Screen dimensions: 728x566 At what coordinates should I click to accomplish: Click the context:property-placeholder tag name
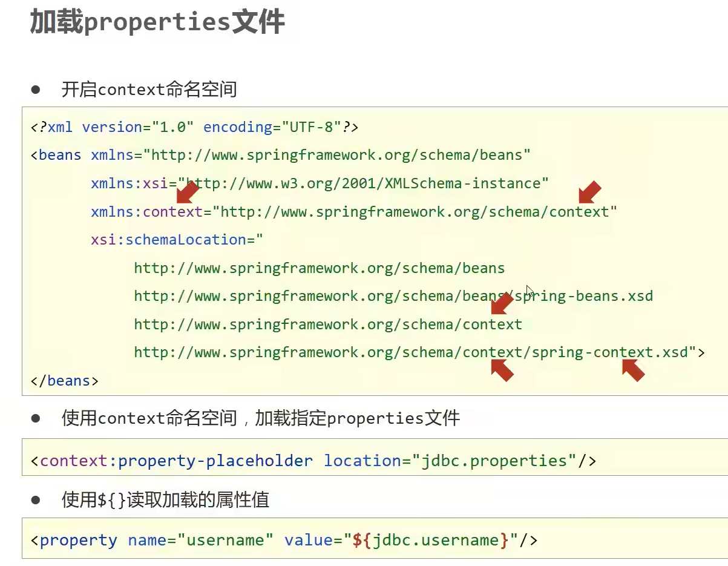(x=176, y=461)
